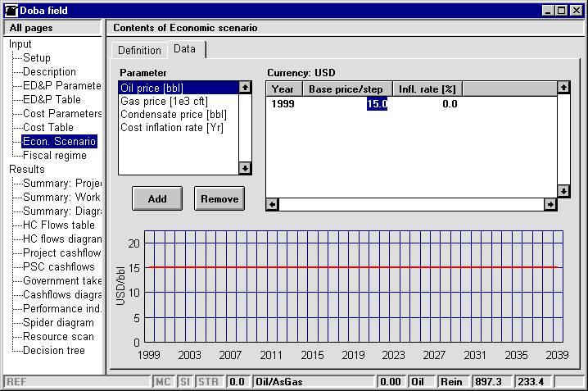Click the Year column header
Viewport: 588px width, 391px height.
point(284,89)
